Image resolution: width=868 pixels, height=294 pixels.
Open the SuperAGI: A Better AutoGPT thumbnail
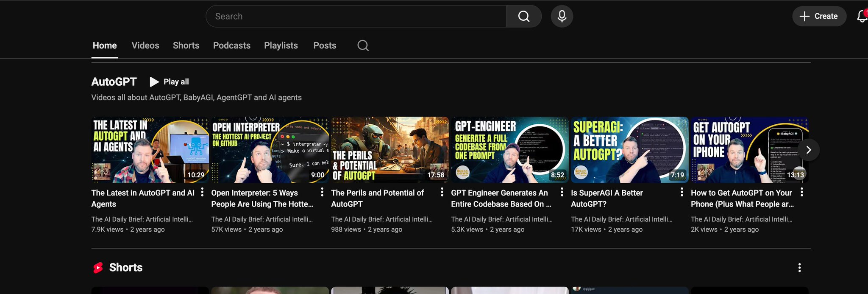[x=629, y=150]
